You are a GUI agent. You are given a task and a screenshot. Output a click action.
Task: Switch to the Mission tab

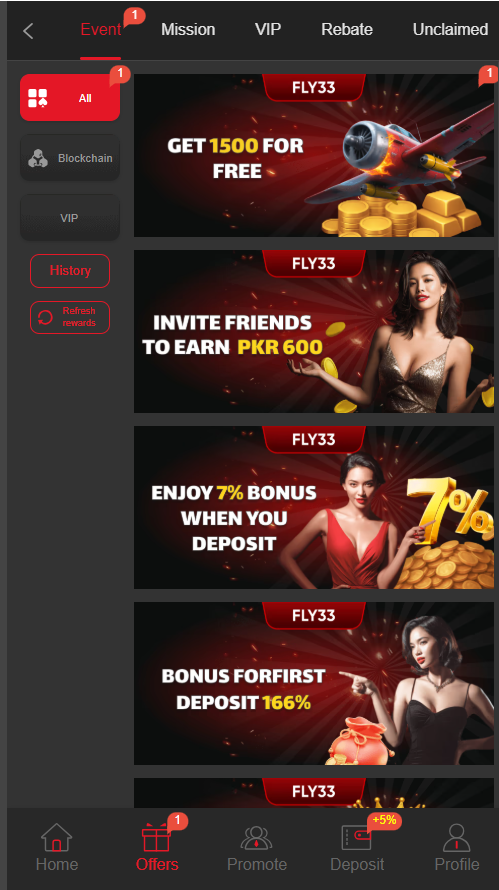188,30
